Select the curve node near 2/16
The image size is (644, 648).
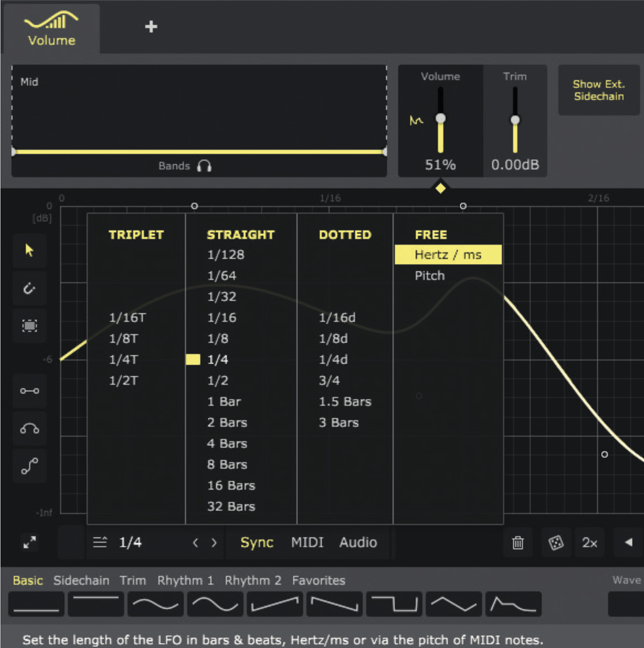click(605, 454)
